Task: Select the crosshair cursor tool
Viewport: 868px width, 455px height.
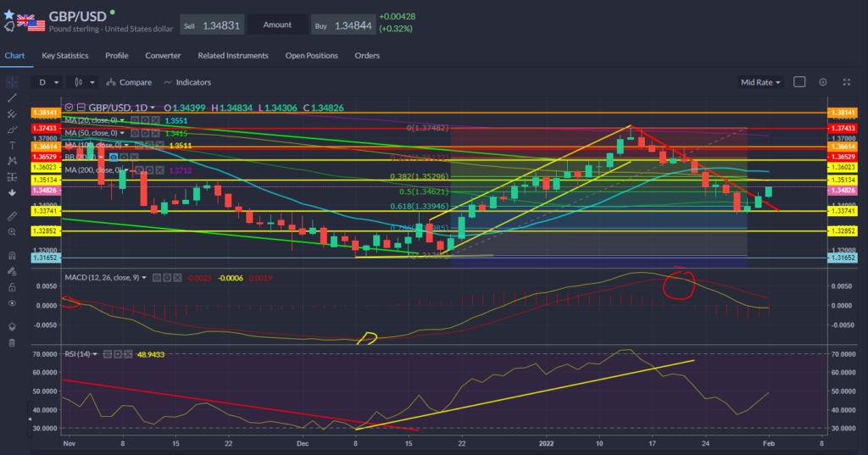Action: 12,82
